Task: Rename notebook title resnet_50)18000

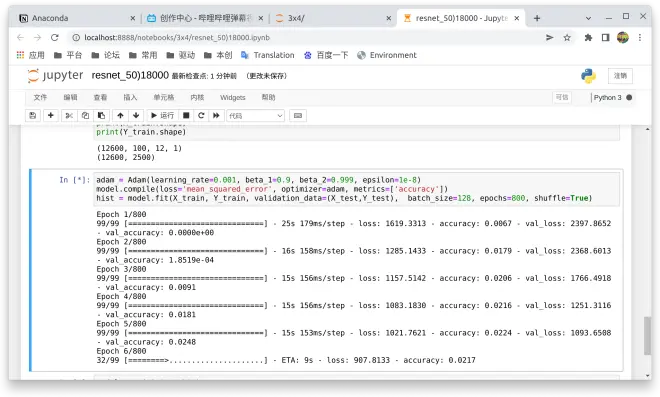Action: [x=130, y=75]
